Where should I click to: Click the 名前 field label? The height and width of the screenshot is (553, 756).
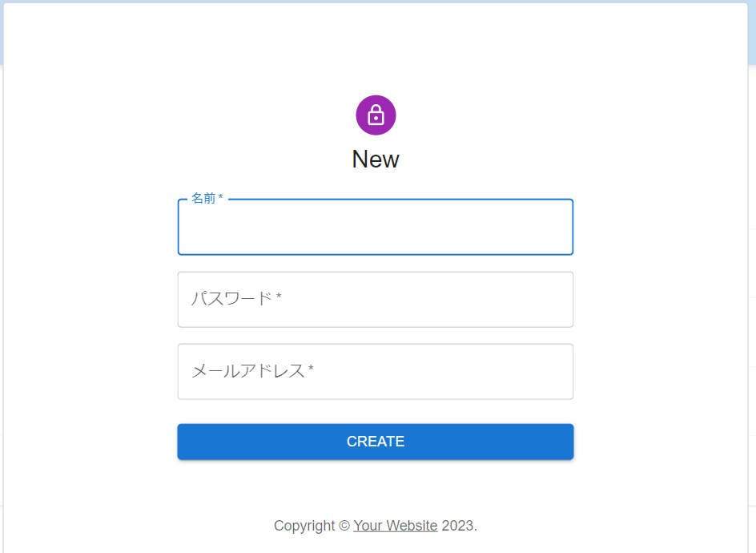tap(203, 196)
